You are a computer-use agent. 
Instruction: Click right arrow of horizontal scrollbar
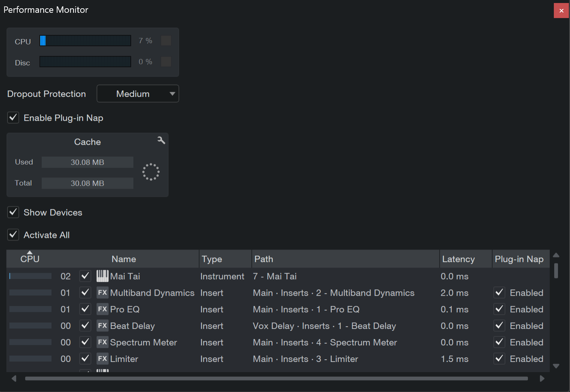coord(542,378)
